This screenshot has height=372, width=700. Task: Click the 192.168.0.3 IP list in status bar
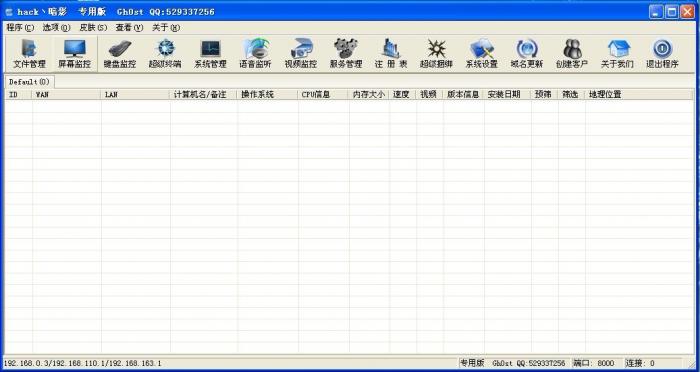point(83,364)
